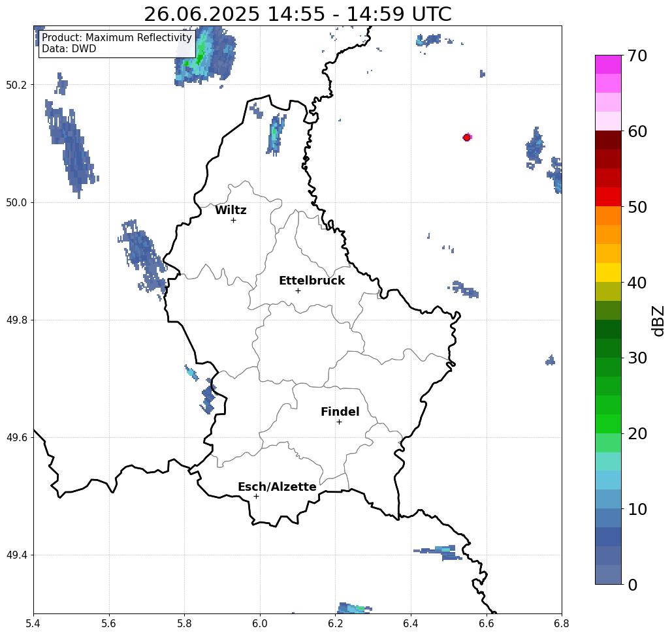Click the plus marker below Ettelbruck

click(x=298, y=290)
